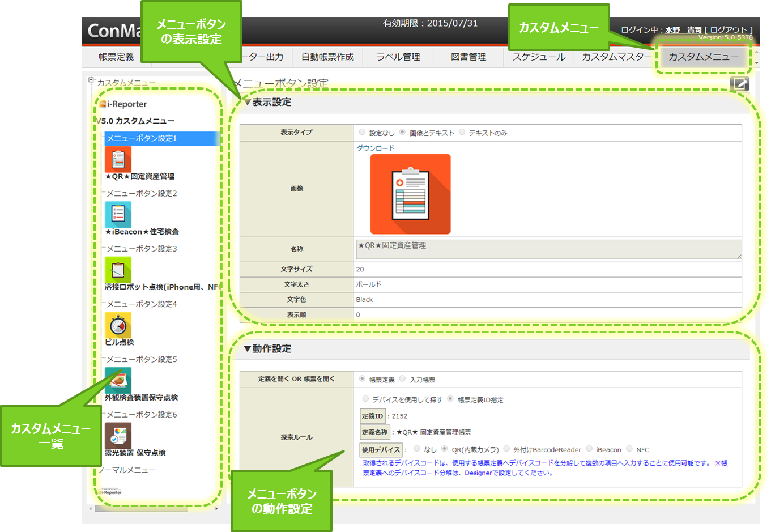
Task: Click the 名称 text field
Action: pyautogui.click(x=547, y=249)
